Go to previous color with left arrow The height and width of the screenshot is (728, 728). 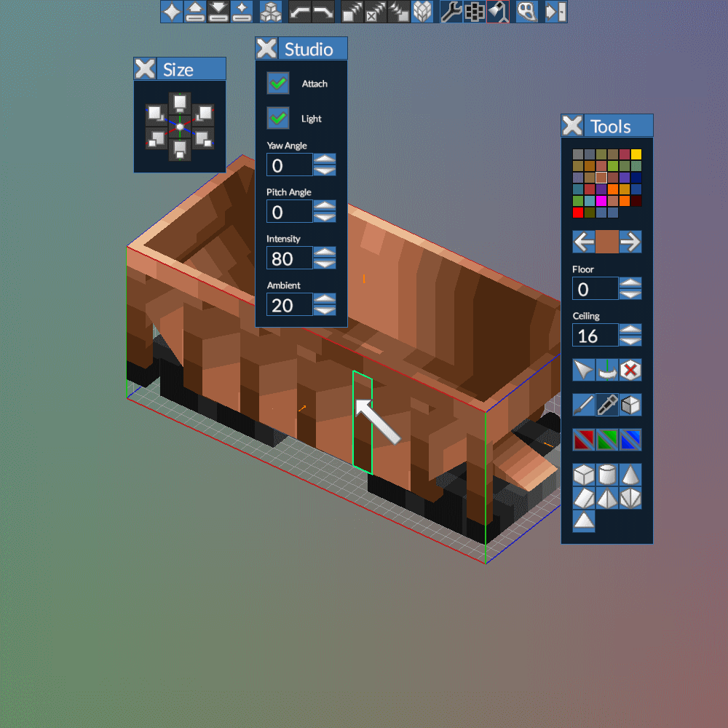point(584,242)
